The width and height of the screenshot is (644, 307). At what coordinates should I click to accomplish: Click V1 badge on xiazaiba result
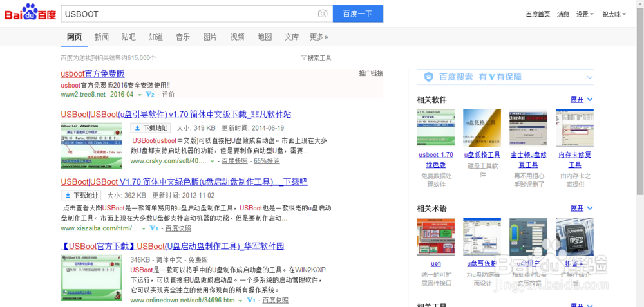coord(154,228)
